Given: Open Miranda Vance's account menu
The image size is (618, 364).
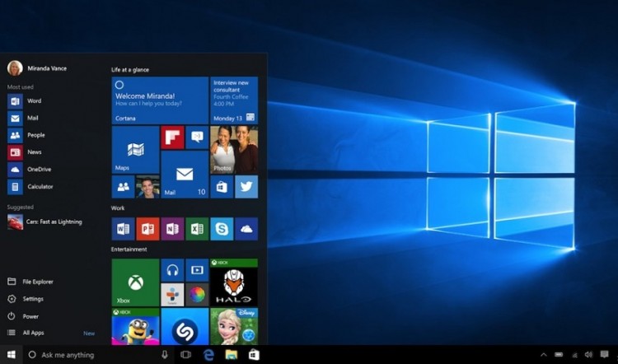Looking at the screenshot, I should pos(37,68).
